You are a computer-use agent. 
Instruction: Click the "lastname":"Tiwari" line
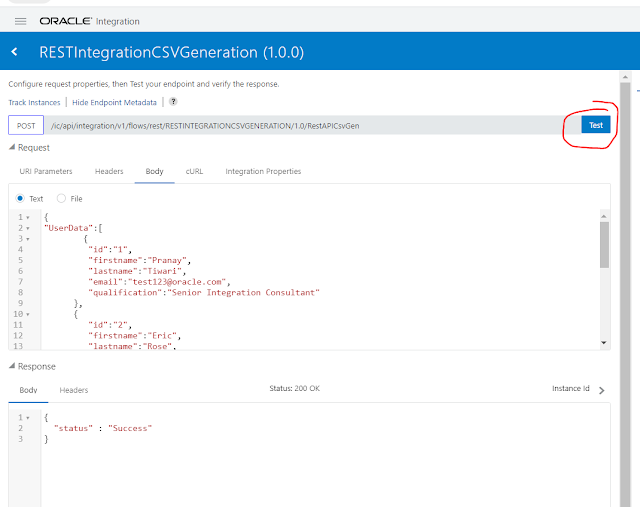click(137, 271)
